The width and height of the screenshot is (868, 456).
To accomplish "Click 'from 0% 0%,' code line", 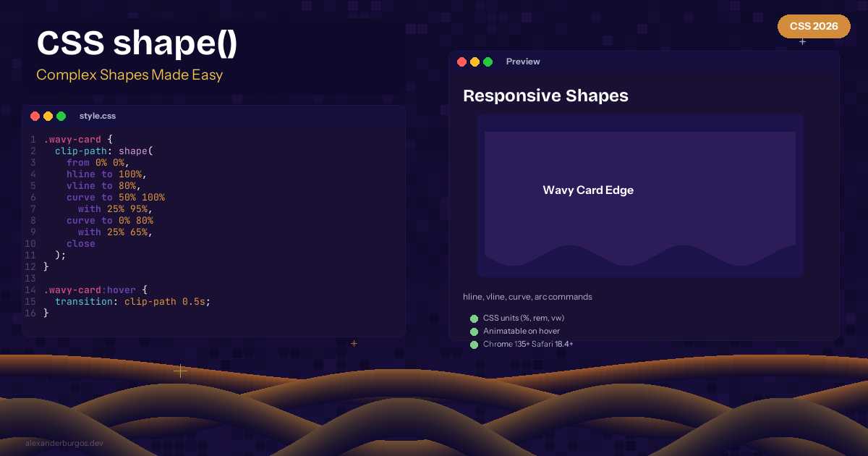I will pos(98,162).
